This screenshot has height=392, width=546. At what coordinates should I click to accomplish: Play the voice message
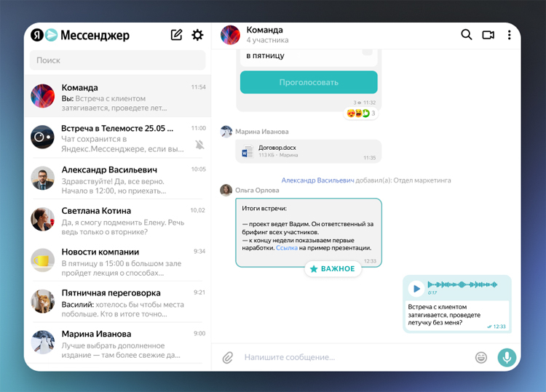click(x=416, y=288)
